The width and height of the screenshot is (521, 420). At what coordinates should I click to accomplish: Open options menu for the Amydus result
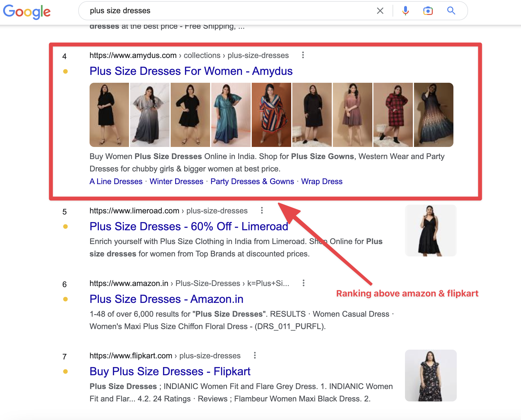coord(303,55)
